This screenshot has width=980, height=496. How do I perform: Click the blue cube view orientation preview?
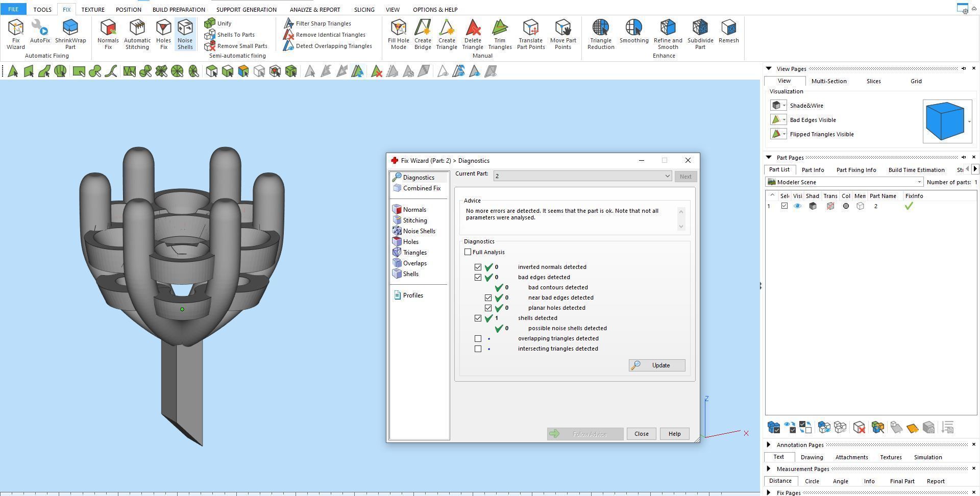pos(945,121)
